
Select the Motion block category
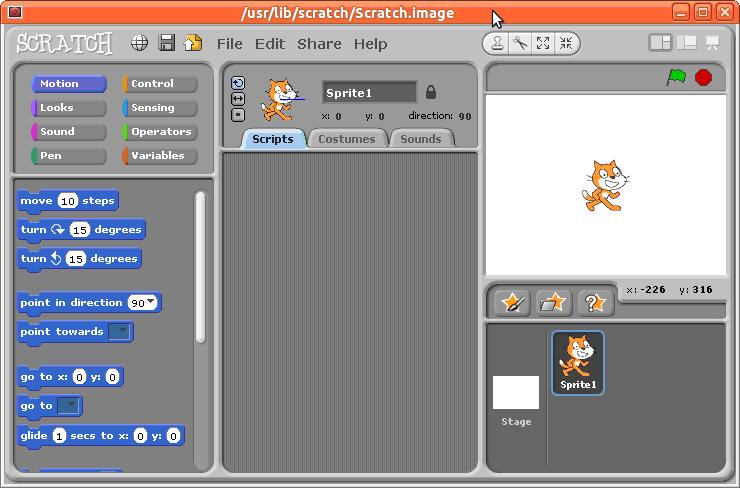pyautogui.click(x=69, y=84)
